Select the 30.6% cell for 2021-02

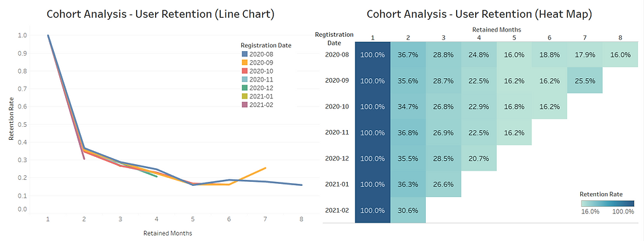(408, 210)
